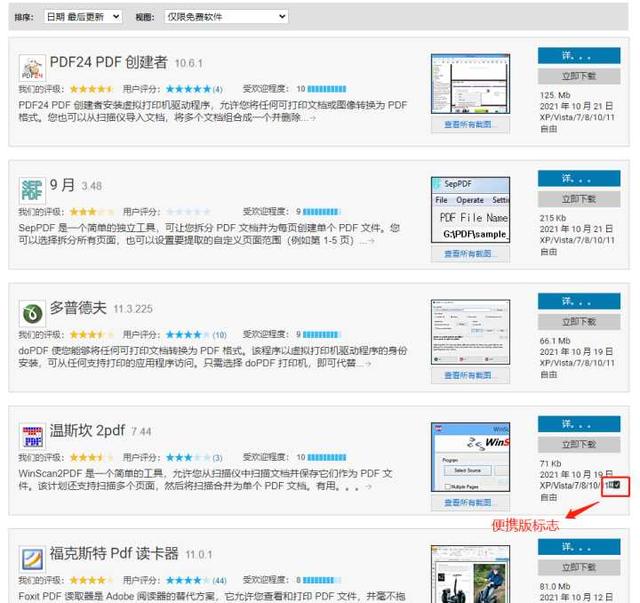Click the user rating stars for 多普德夫
Image resolution: width=640 pixels, height=603 pixels.
[188, 335]
